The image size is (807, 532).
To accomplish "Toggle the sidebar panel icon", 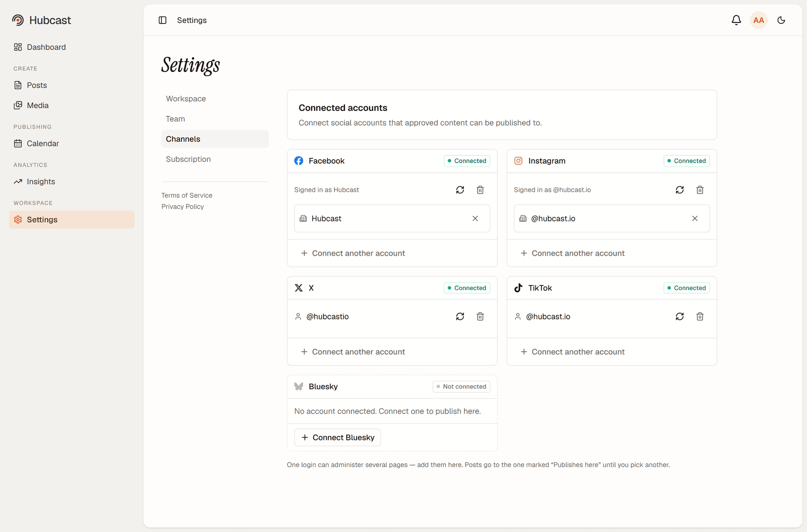I will point(162,20).
